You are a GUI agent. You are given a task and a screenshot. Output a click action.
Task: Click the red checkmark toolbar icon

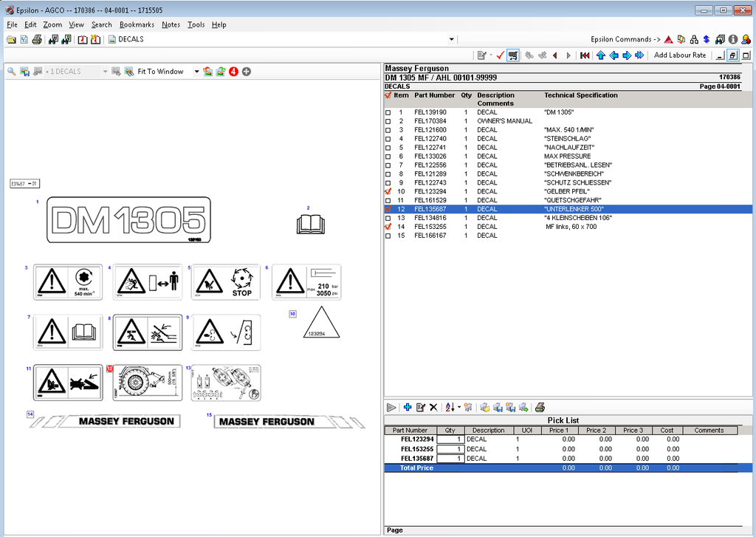point(500,55)
